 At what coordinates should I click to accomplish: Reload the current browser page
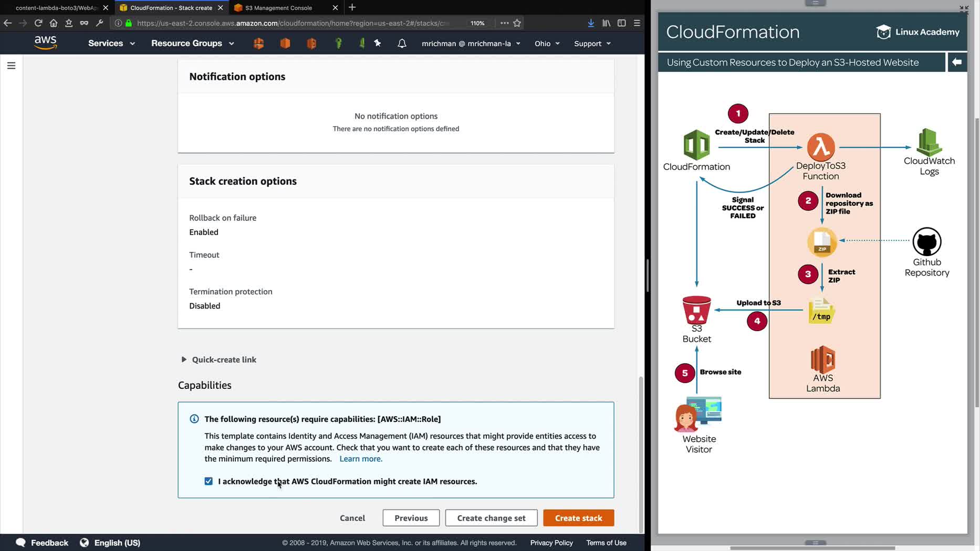(x=38, y=23)
